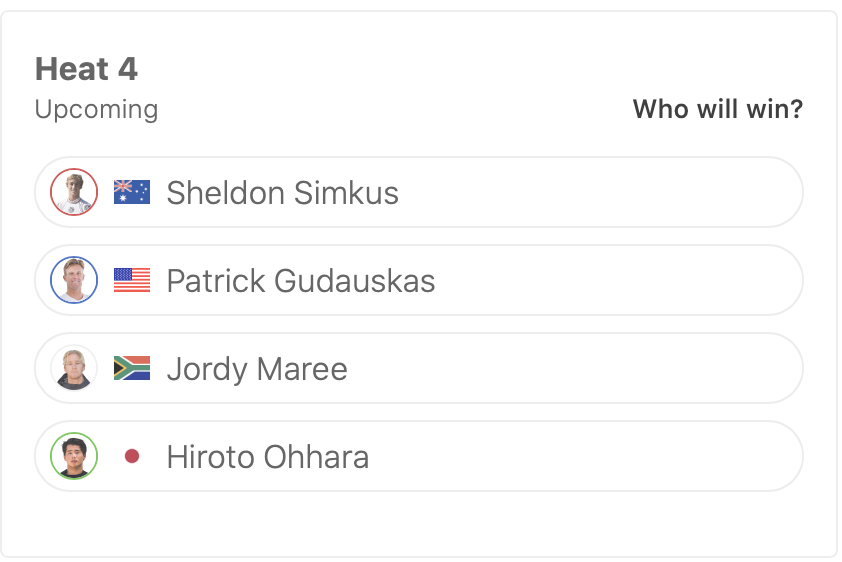
Task: Click the Hiroto Ohhara name label
Action: [x=267, y=457]
